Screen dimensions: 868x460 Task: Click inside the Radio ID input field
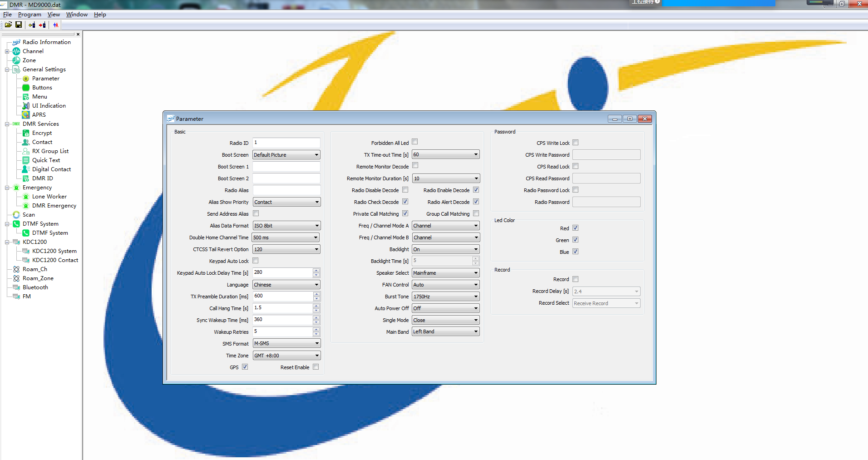[x=286, y=143]
